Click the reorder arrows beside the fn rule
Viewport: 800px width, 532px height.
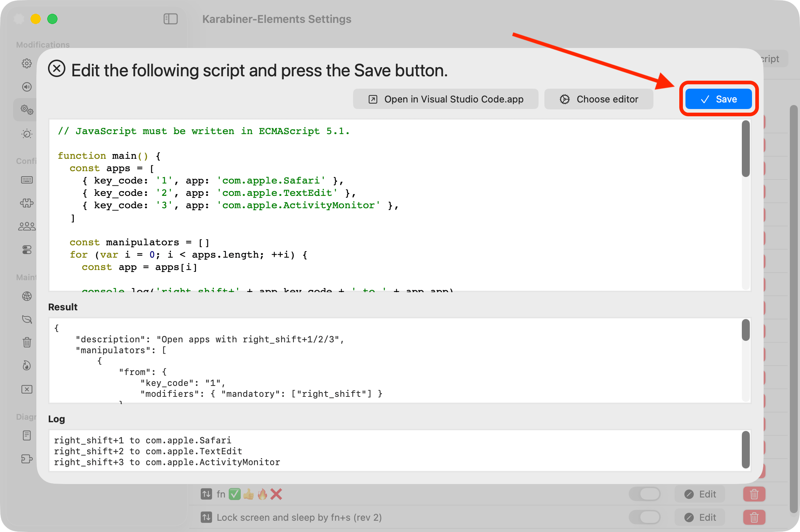click(207, 494)
